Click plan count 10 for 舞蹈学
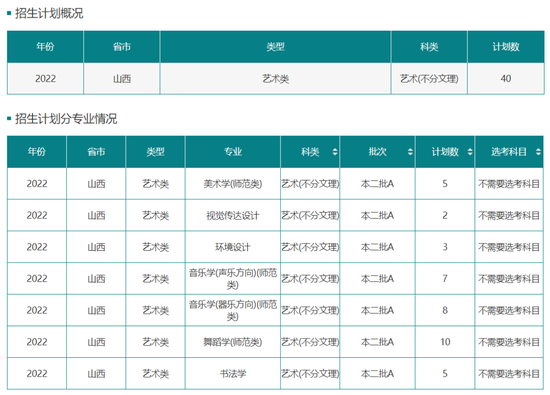The width and height of the screenshot is (550, 395). [445, 342]
